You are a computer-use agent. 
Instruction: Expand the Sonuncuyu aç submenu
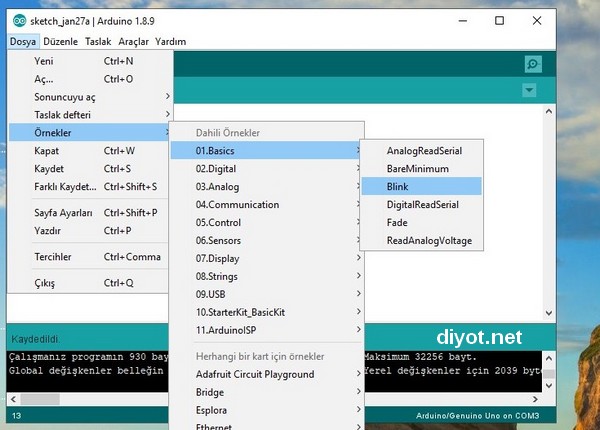pos(90,97)
